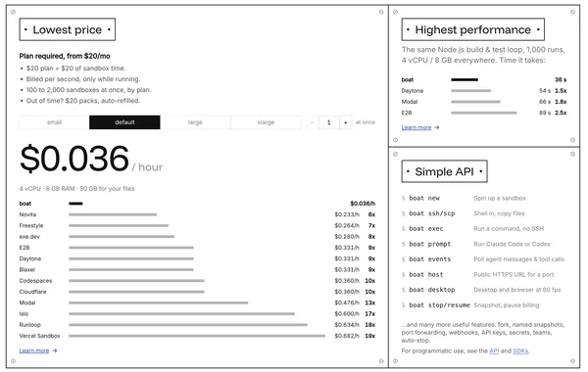Click the 4 vCPU 8 GB RAM spec line
Viewport: 588px width, 372px height.
click(76, 189)
